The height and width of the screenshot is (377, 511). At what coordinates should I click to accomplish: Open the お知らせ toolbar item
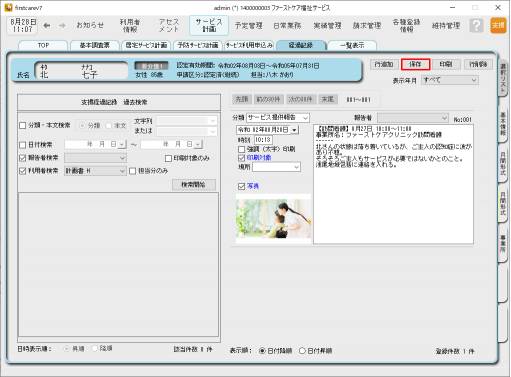(90, 25)
